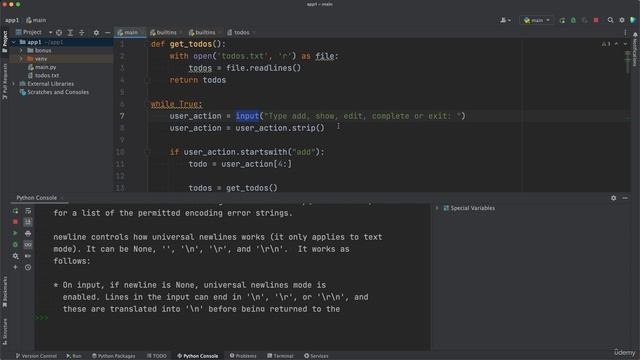Open the Run tool window

[74, 356]
